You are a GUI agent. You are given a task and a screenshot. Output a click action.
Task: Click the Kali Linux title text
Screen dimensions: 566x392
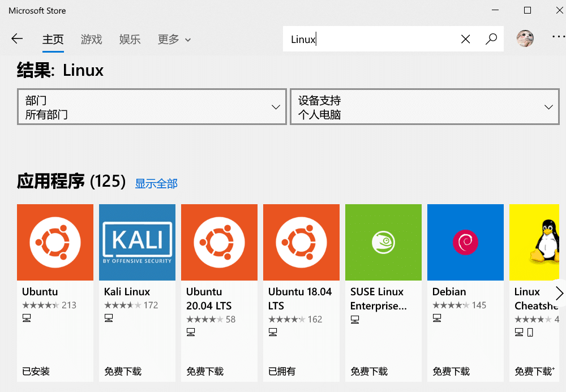pyautogui.click(x=127, y=291)
